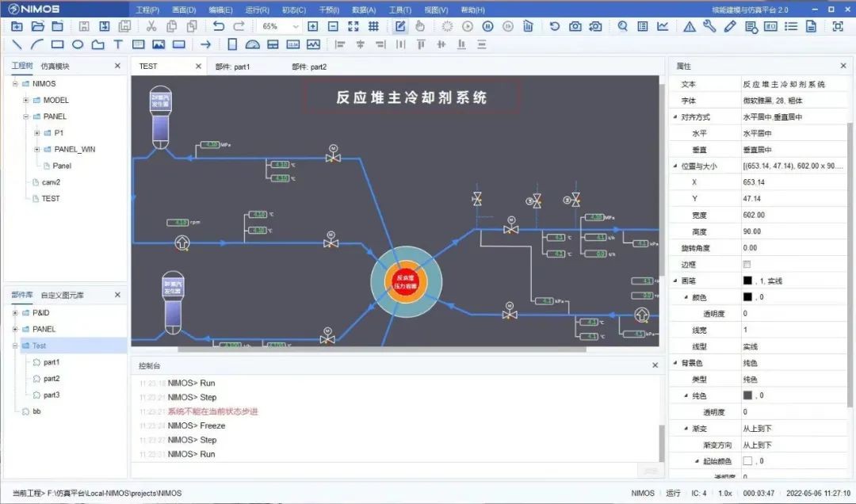Select the Ellipse drawing tool
Image resolution: width=856 pixels, height=504 pixels.
click(78, 44)
